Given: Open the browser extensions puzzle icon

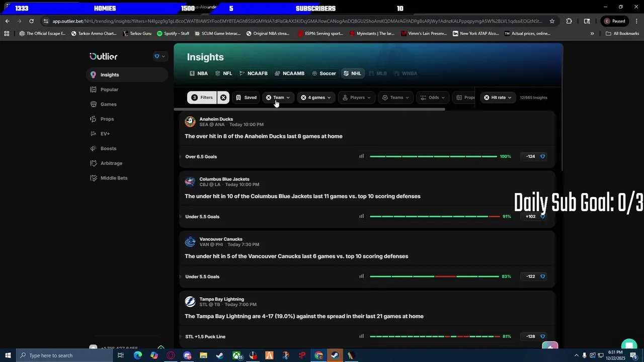Looking at the screenshot, I should tap(569, 21).
